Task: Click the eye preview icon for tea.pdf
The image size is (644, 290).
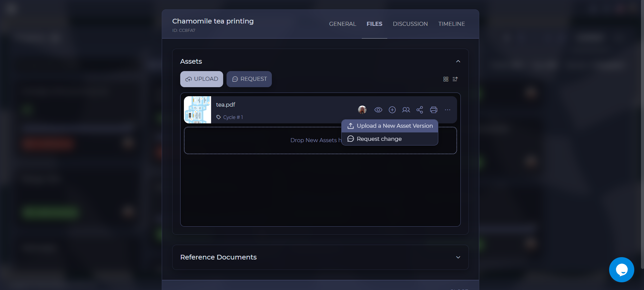Action: click(378, 110)
